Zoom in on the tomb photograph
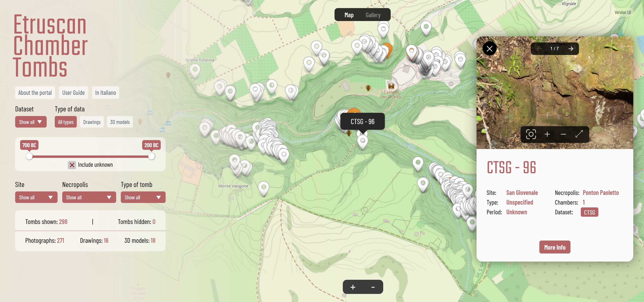Viewport: 644px width, 302px height. tap(547, 134)
